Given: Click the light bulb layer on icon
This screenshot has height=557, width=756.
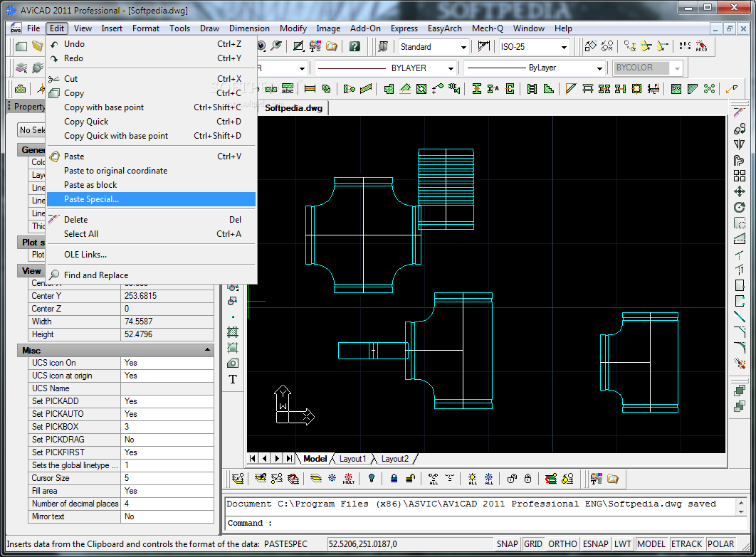Looking at the screenshot, I should point(372,479).
